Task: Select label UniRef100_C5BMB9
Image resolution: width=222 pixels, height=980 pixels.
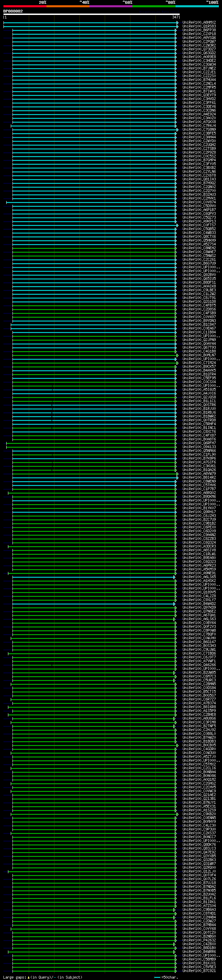Action: 199,959
